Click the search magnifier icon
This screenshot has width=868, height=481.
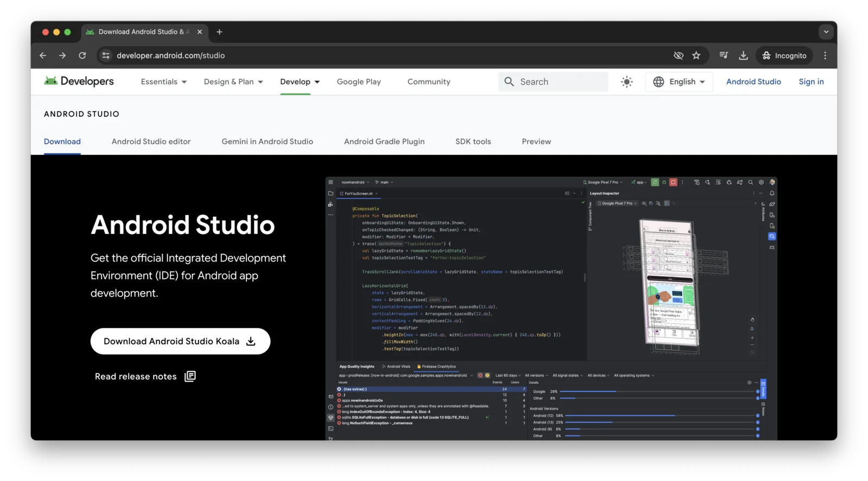(x=509, y=81)
